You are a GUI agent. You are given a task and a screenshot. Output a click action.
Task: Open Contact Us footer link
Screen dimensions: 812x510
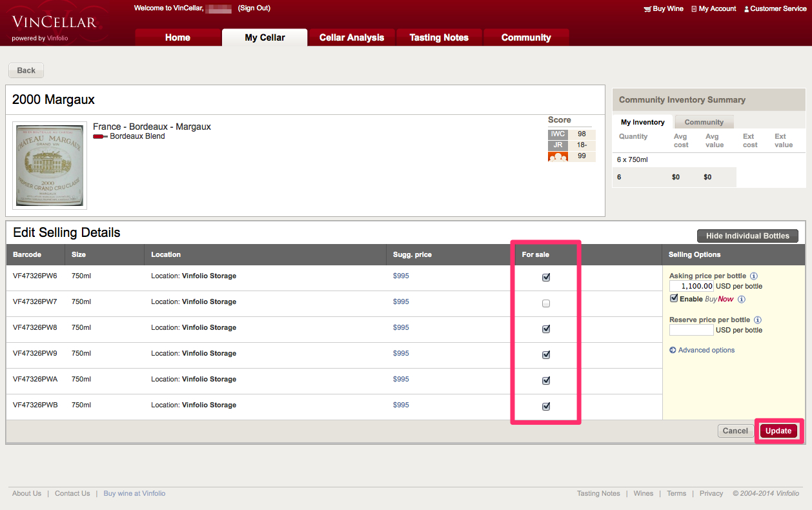pyautogui.click(x=72, y=493)
